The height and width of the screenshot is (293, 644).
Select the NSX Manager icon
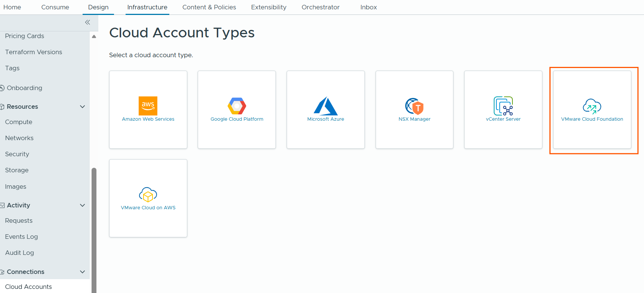[x=414, y=106]
